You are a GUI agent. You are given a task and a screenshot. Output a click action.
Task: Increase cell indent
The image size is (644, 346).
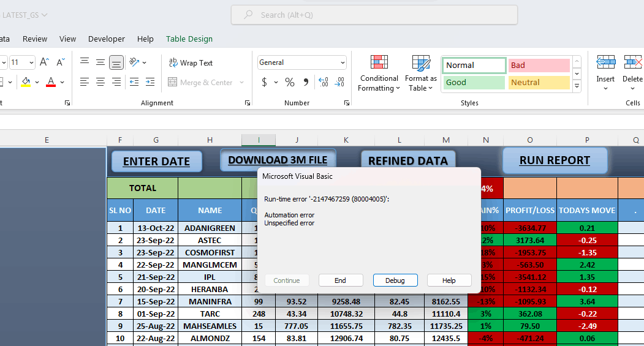click(150, 82)
